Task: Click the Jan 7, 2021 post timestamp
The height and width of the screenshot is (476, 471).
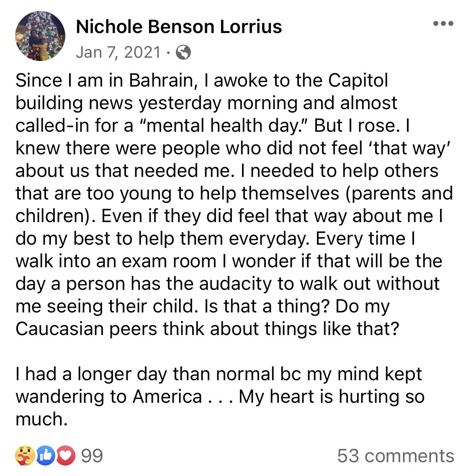Action: [118, 52]
